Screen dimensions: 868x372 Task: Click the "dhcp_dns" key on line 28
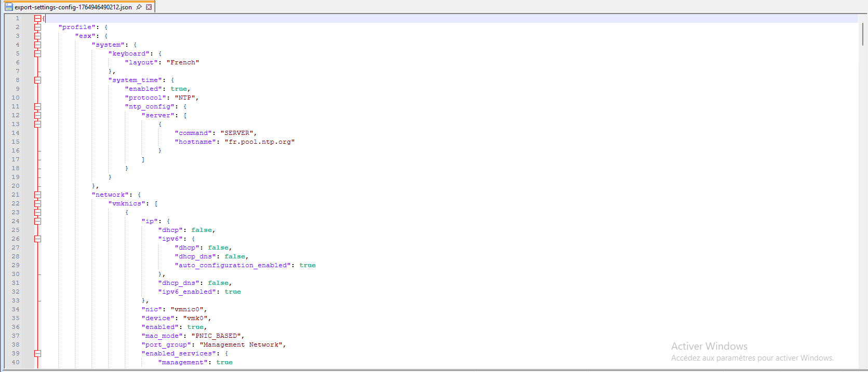[x=195, y=256]
